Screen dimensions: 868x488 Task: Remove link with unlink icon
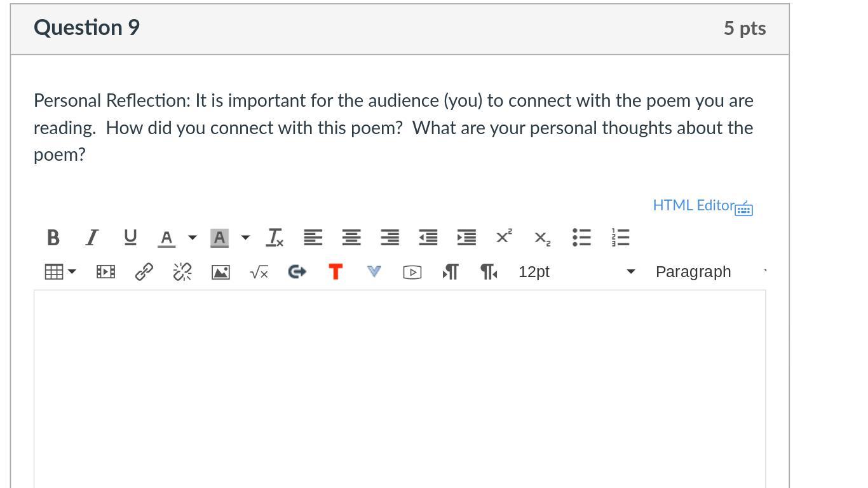coord(182,272)
